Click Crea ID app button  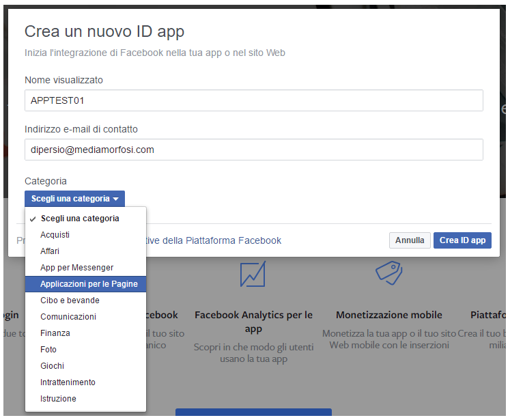tap(462, 240)
